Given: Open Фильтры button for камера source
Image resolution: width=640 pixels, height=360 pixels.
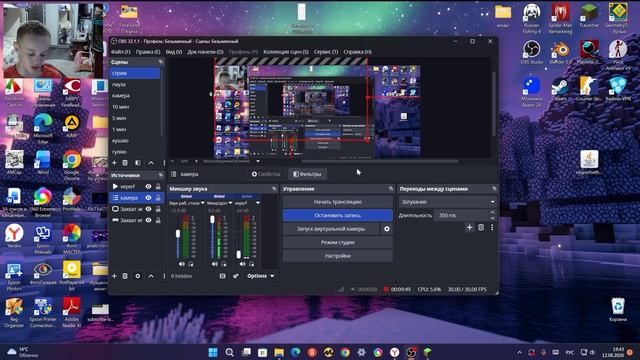Looking at the screenshot, I should tap(307, 174).
